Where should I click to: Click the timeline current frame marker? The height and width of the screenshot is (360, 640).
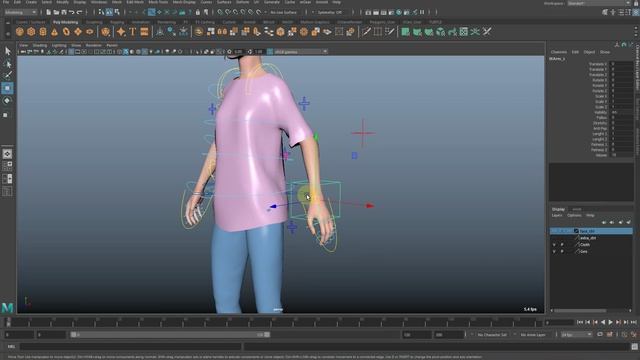tap(8, 322)
